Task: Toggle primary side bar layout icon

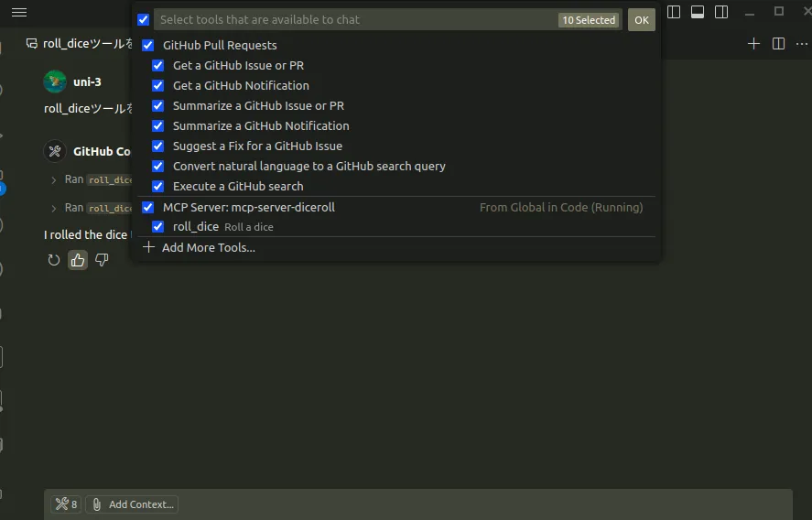Action: (673, 11)
